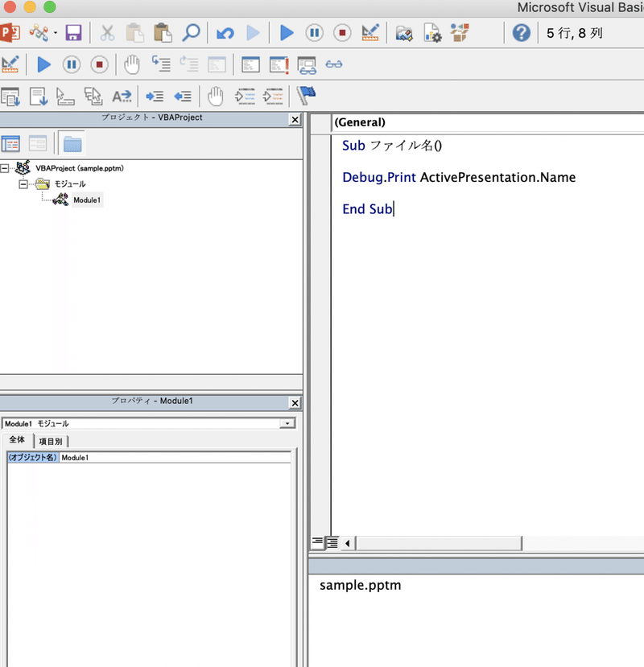Click the Quick Watch glasses icon
644x667 pixels.
[x=334, y=64]
